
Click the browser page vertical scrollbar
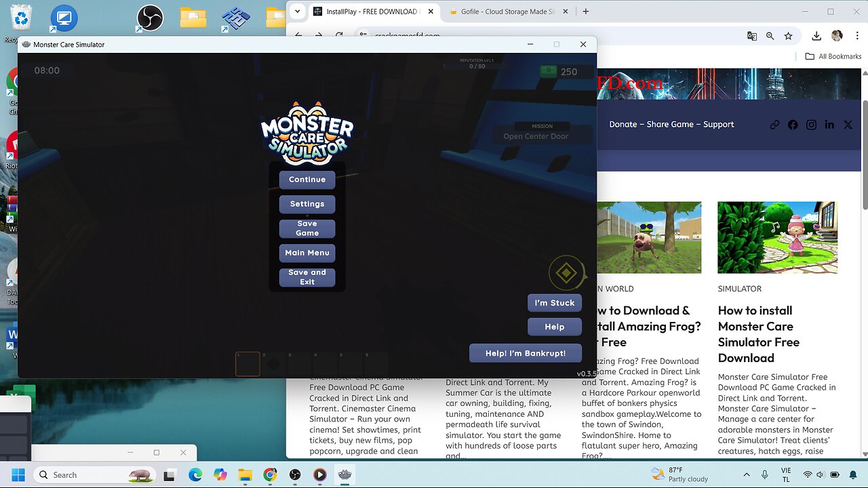pos(865,156)
